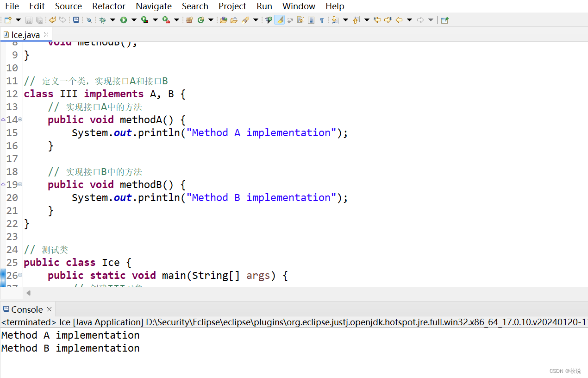The image size is (588, 378).
Task: Click the Forward navigation arrow icon
Action: click(x=420, y=20)
